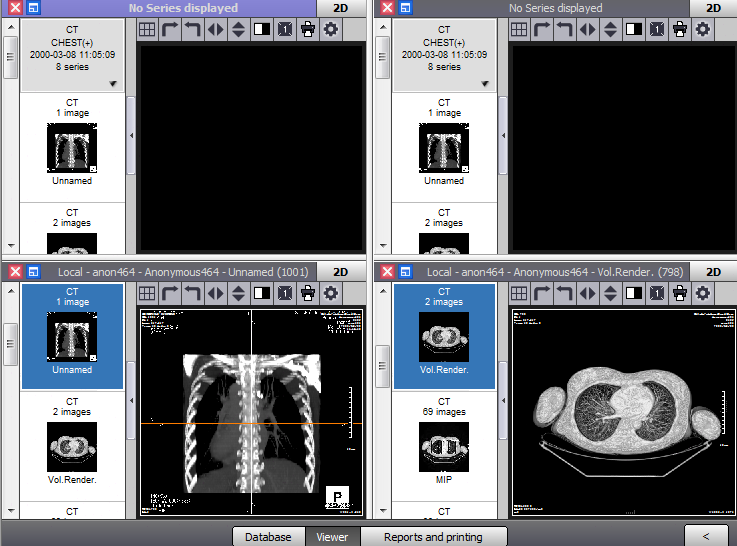This screenshot has width=737, height=546.
Task: Click scroll-down arrow of top-right series list
Action: pyautogui.click(x=383, y=246)
